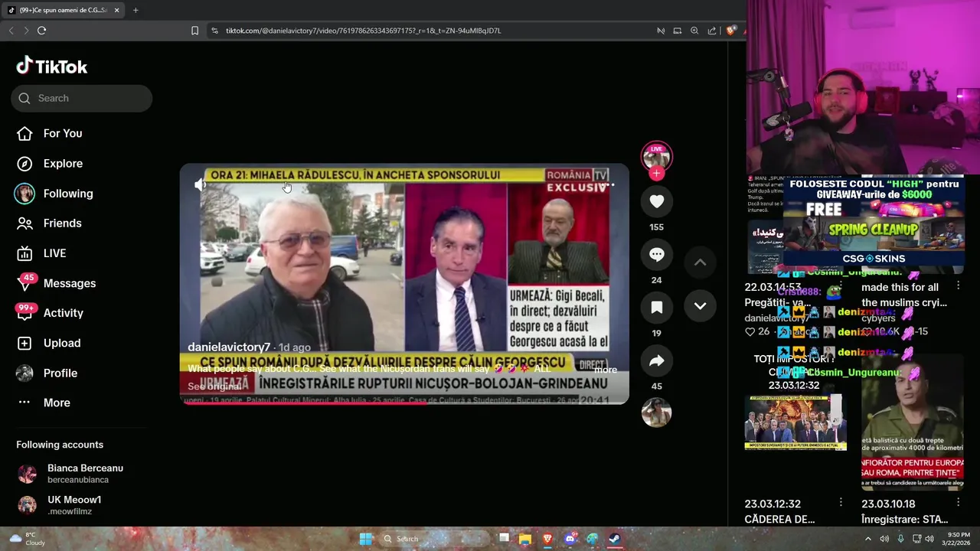Open the TikTok home logo

[52, 67]
